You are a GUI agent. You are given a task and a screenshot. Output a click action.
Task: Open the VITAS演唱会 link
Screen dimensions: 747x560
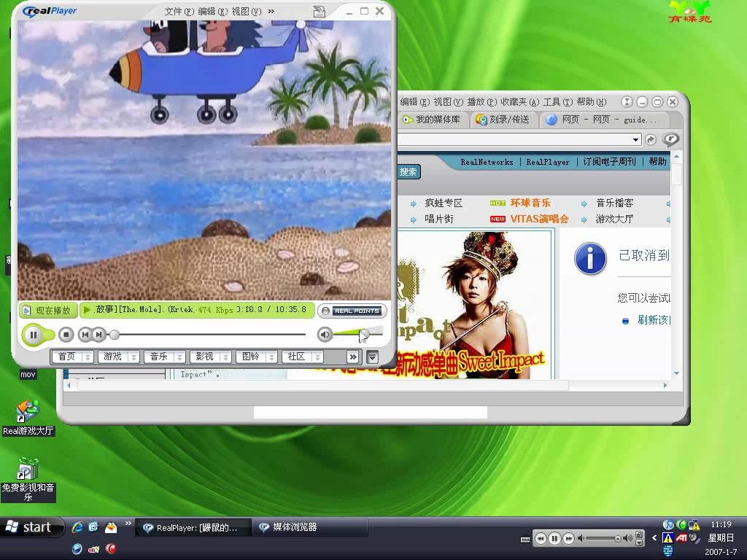539,219
